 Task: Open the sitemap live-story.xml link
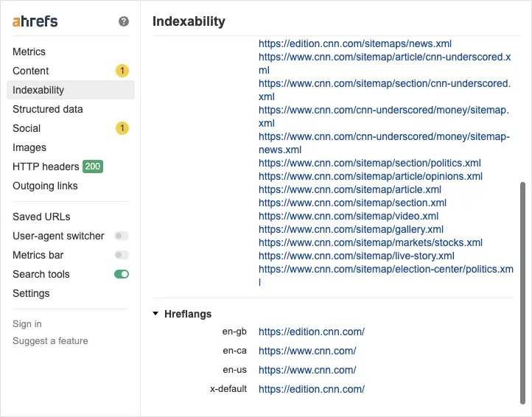tap(356, 256)
